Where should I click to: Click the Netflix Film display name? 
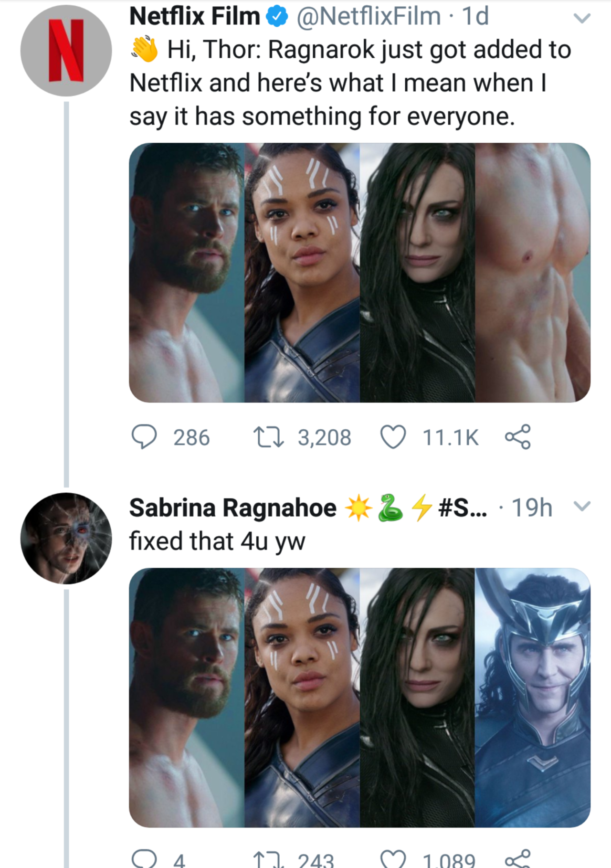(x=195, y=16)
